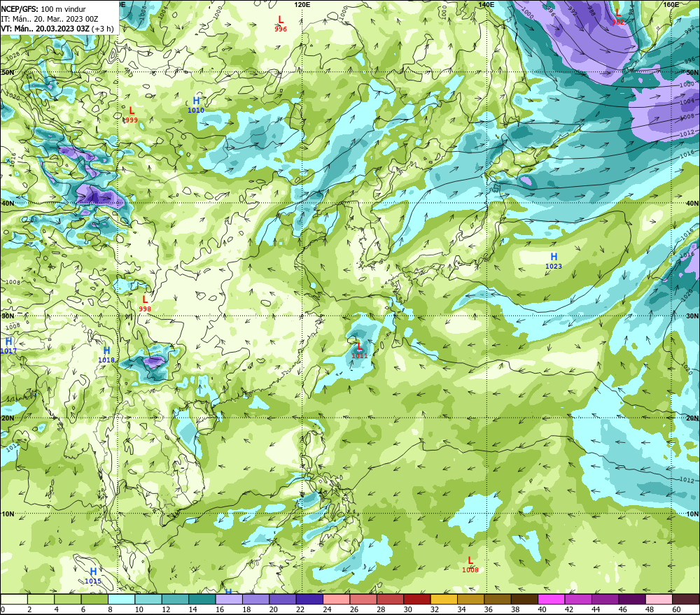This screenshot has width=700, height=615.
Task: Click the dark teal 14–16 legend swatch
Action: pyautogui.click(x=202, y=599)
